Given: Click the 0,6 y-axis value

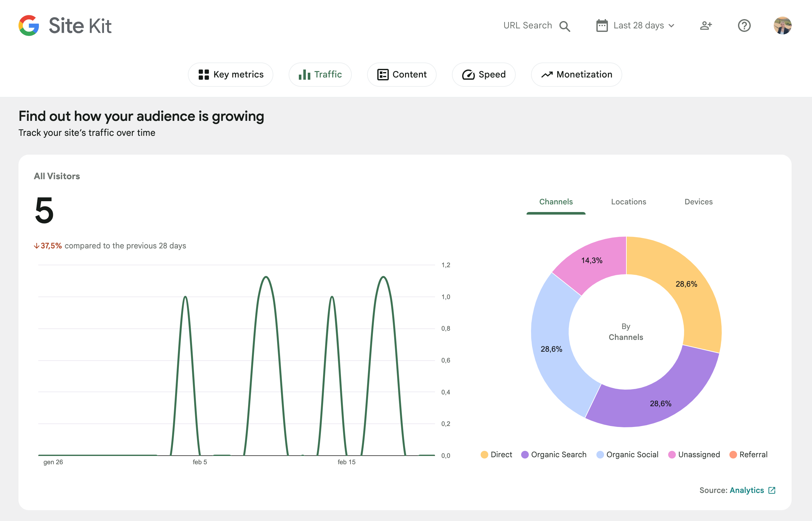Looking at the screenshot, I should pyautogui.click(x=446, y=361).
